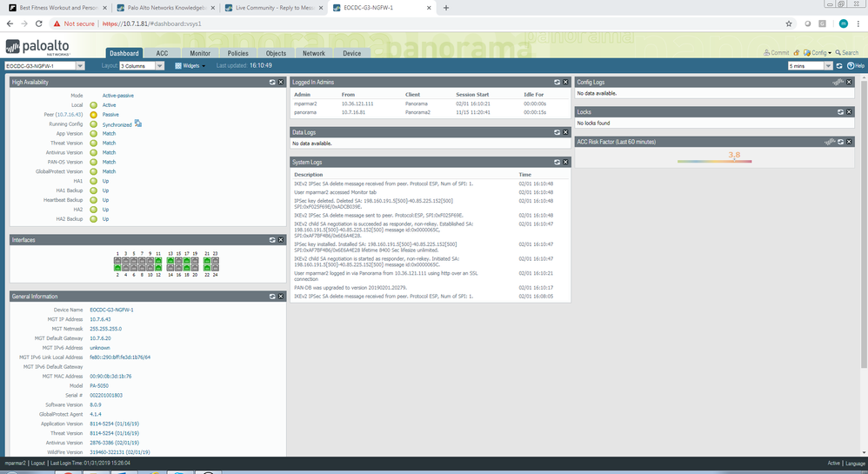Click the Palo Alto Networks logo
868x474 pixels.
(37, 47)
